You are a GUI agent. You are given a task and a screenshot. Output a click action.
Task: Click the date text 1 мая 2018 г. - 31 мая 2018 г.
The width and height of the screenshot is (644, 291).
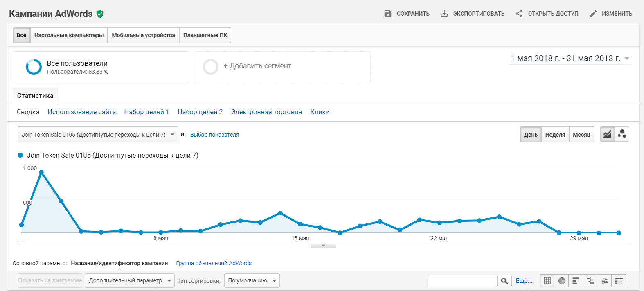(x=565, y=59)
